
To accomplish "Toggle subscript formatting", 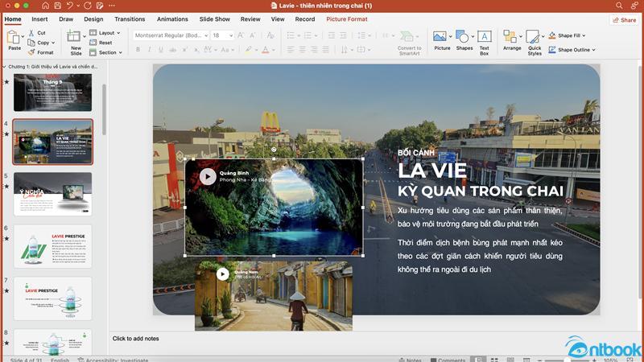I will click(x=196, y=50).
